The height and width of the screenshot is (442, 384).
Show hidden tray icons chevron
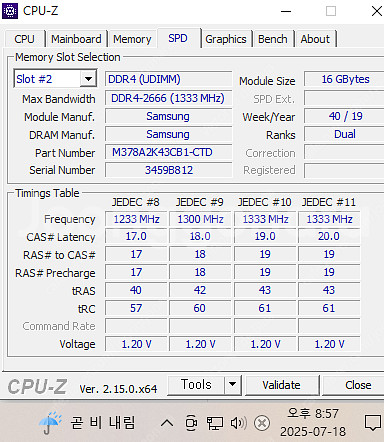pos(167,423)
